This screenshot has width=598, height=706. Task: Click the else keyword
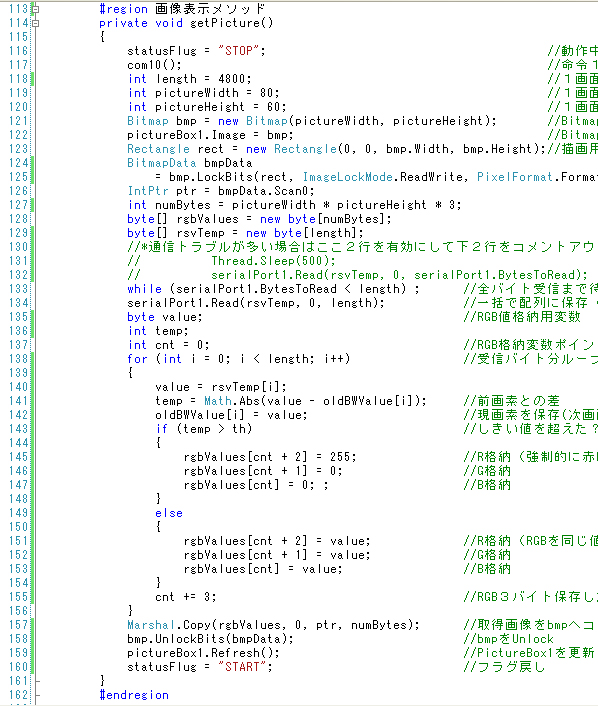(x=169, y=513)
